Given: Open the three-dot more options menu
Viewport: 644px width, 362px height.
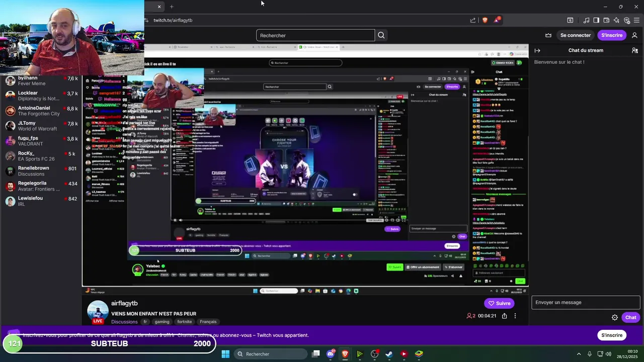Looking at the screenshot, I should (515, 316).
